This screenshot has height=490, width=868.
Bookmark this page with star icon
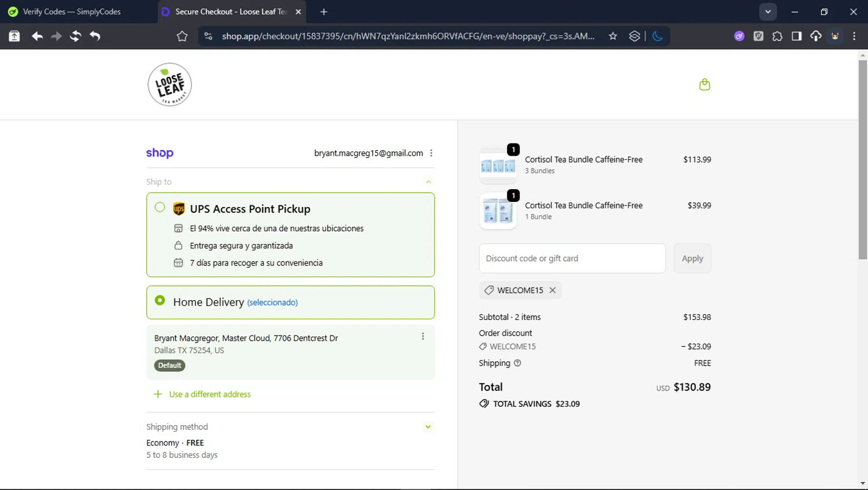click(x=613, y=36)
